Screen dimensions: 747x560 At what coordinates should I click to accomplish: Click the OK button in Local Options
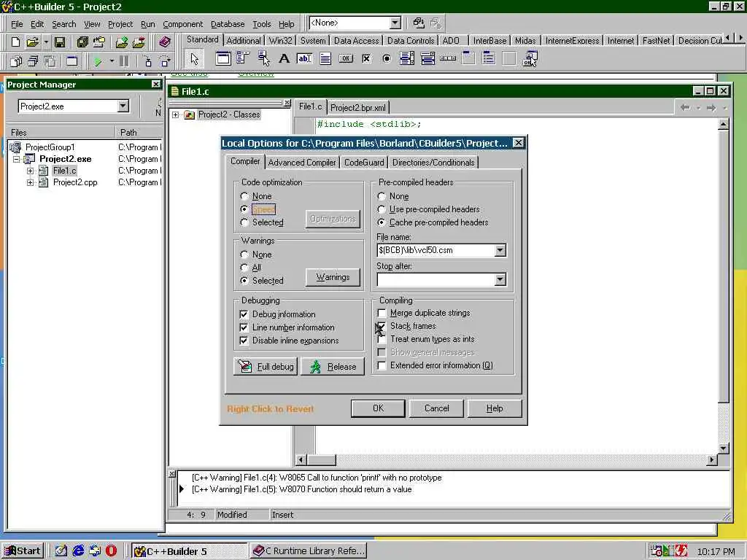pyautogui.click(x=378, y=408)
